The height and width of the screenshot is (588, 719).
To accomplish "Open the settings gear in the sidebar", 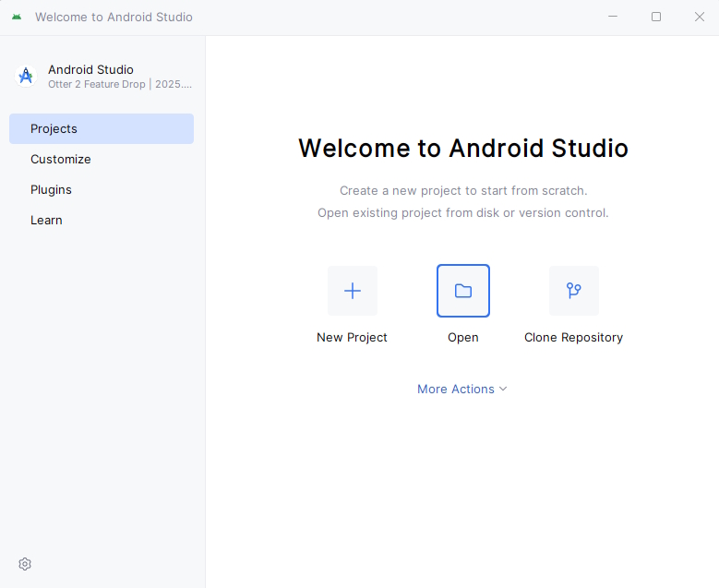I will tap(25, 564).
